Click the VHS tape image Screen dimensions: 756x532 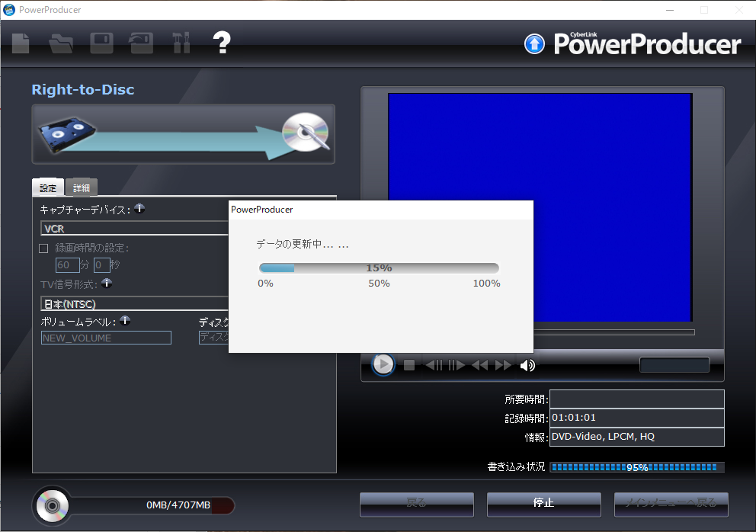[x=68, y=134]
